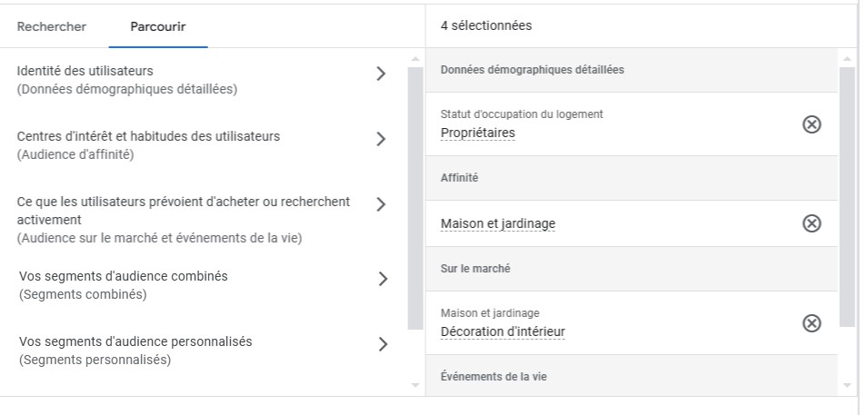
Task: Switch to the Rechercher tab
Action: 52,26
